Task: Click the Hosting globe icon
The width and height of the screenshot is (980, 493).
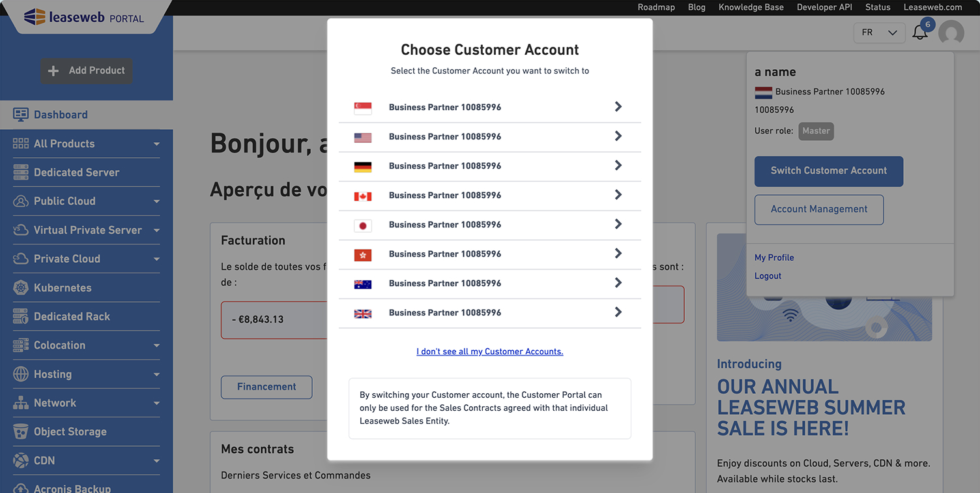Action: pos(21,374)
